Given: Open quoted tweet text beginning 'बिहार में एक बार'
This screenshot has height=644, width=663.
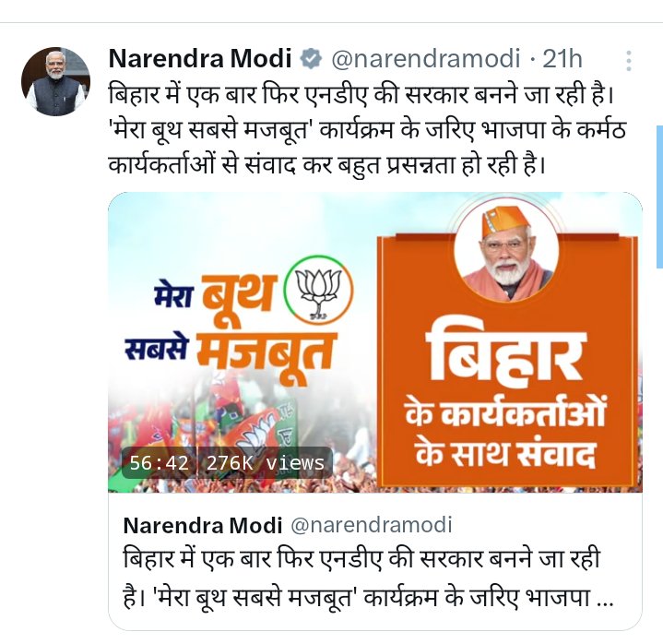Looking at the screenshot, I should [368, 578].
